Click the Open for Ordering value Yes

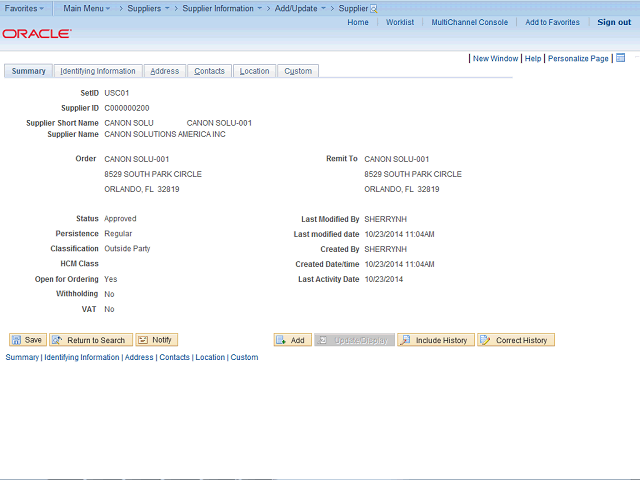tap(111, 279)
